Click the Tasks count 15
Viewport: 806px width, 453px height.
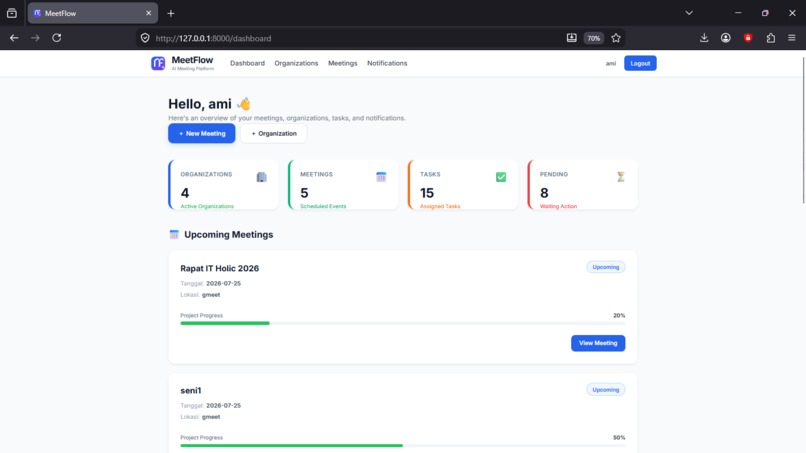pyautogui.click(x=427, y=193)
